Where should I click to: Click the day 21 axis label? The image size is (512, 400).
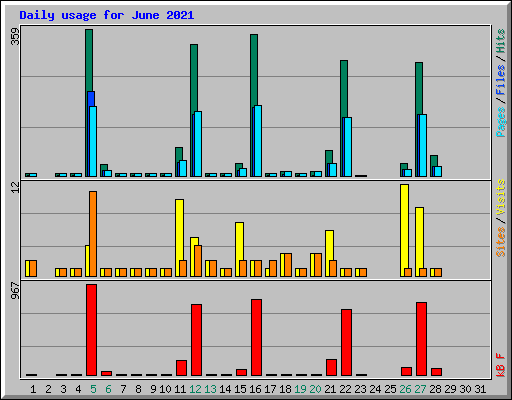pos(330,389)
